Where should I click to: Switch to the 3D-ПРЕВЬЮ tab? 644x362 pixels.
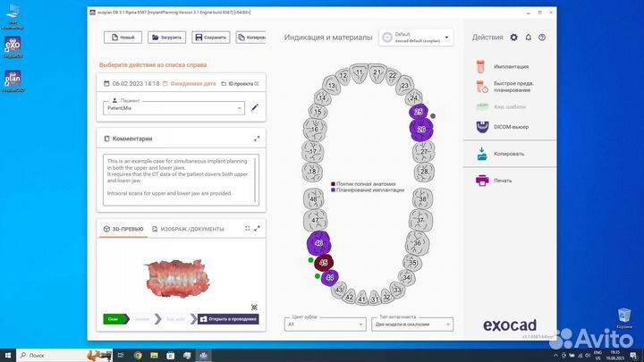(123, 229)
